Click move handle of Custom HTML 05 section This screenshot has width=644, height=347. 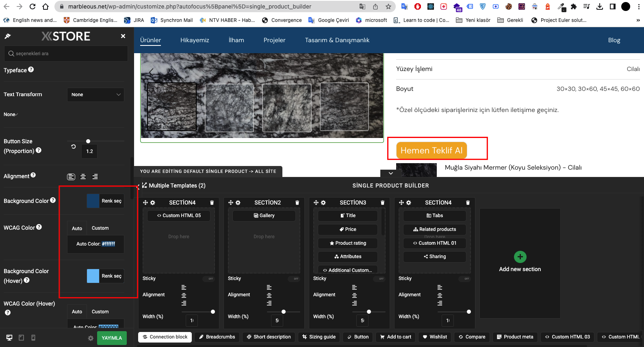tap(145, 203)
